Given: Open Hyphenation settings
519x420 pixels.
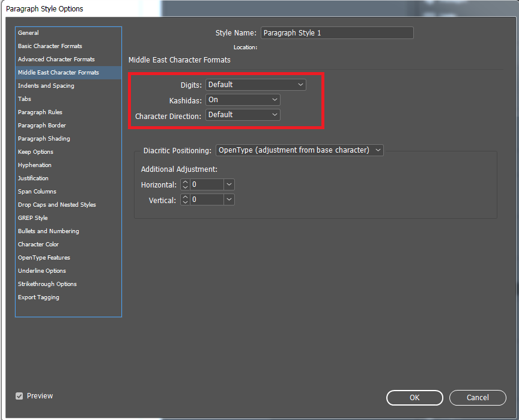Looking at the screenshot, I should pos(68,165).
